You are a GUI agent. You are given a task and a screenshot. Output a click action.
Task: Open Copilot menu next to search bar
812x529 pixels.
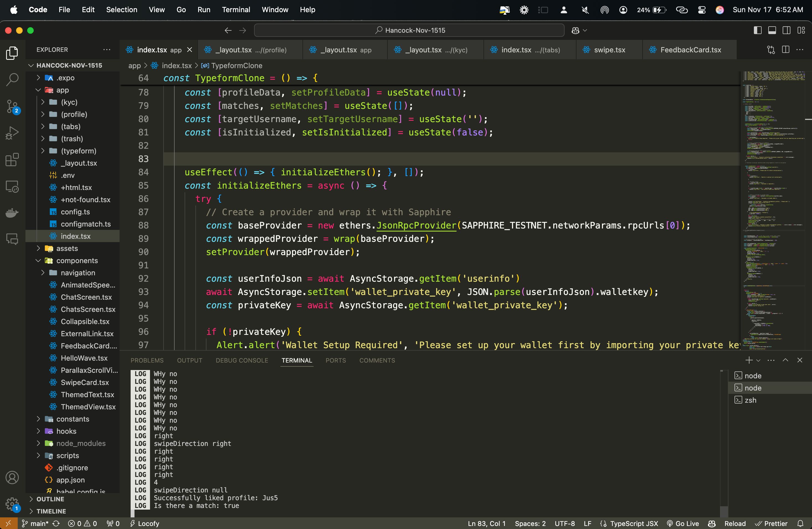pyautogui.click(x=579, y=30)
